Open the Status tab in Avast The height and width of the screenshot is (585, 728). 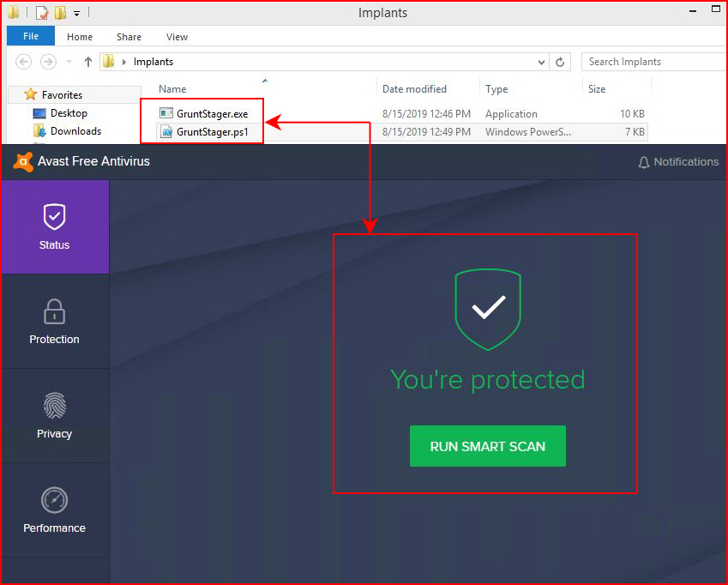click(55, 226)
